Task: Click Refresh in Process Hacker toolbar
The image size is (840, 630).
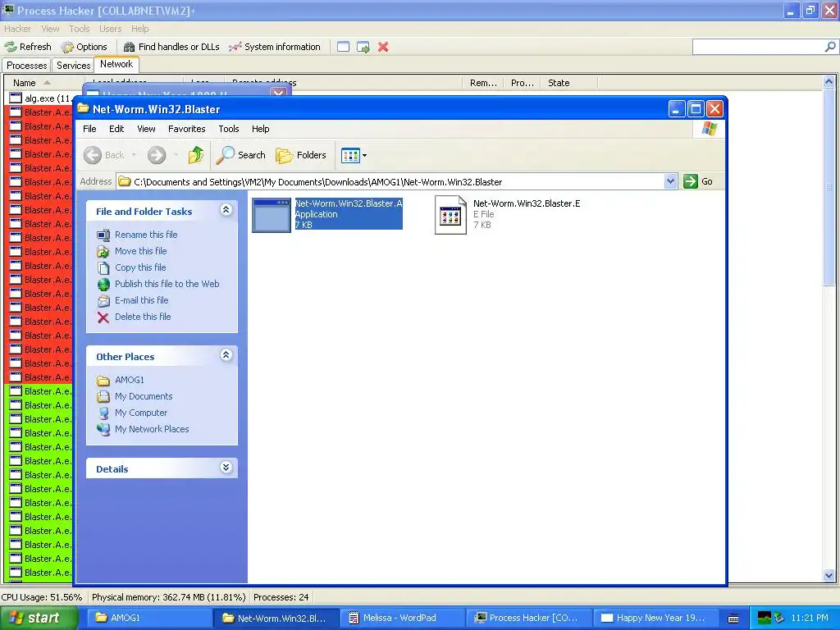Action: 28,47
